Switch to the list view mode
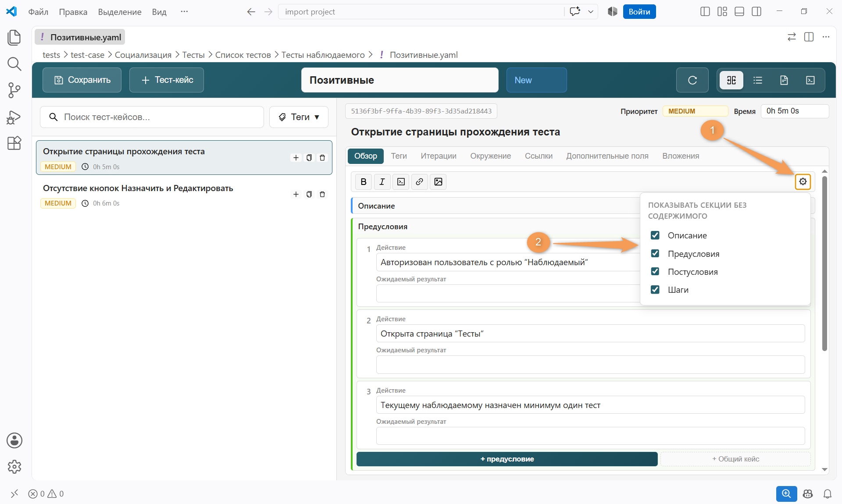The image size is (842, 504). point(758,80)
